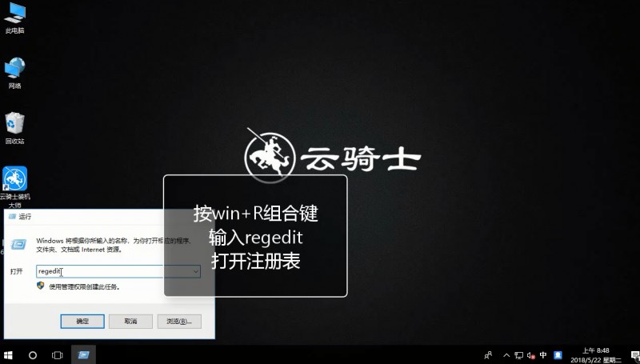
Task: Open Cortana search circle on taskbar
Action: point(33,355)
